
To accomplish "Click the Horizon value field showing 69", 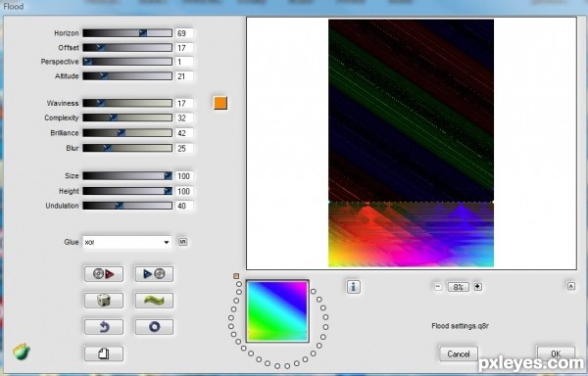I will [184, 33].
